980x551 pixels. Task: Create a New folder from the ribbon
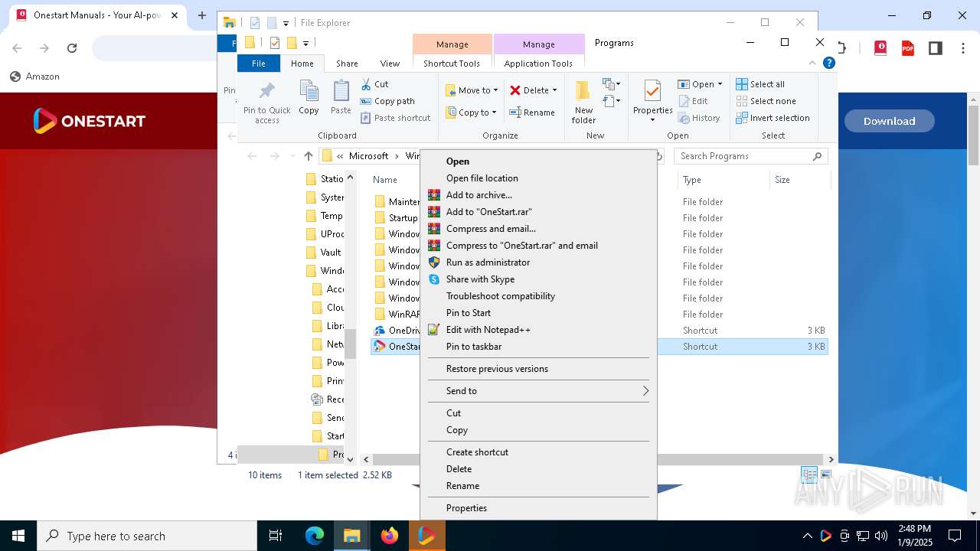click(x=583, y=102)
